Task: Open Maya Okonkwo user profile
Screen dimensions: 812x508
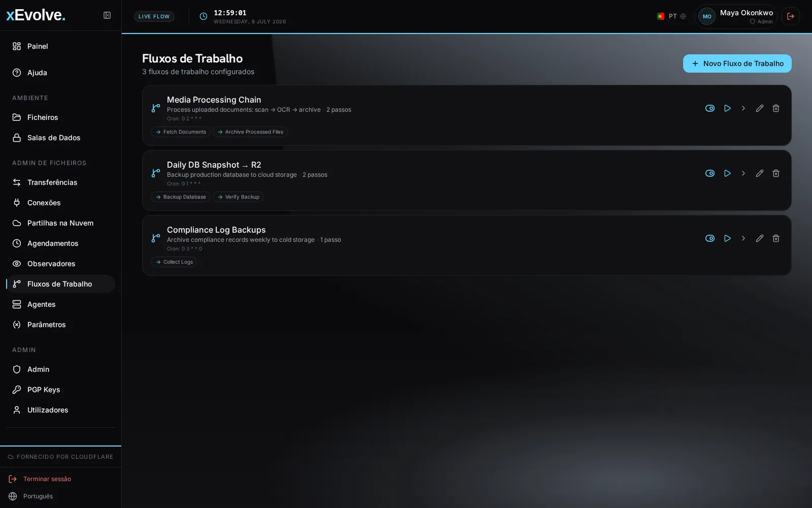Action: [736, 16]
